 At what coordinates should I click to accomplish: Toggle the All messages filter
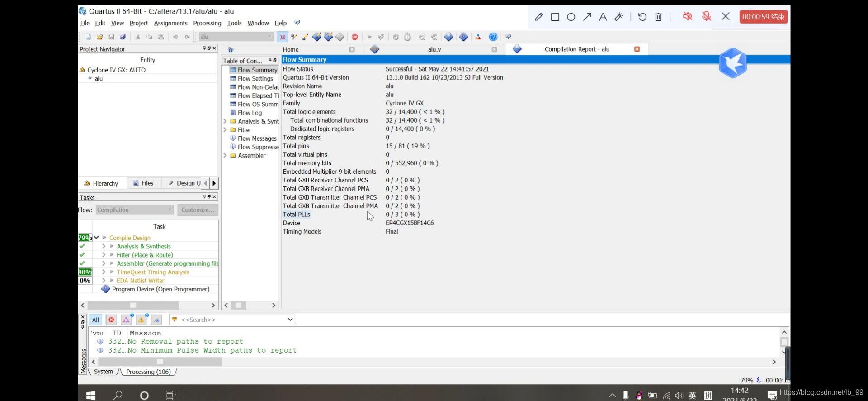95,320
